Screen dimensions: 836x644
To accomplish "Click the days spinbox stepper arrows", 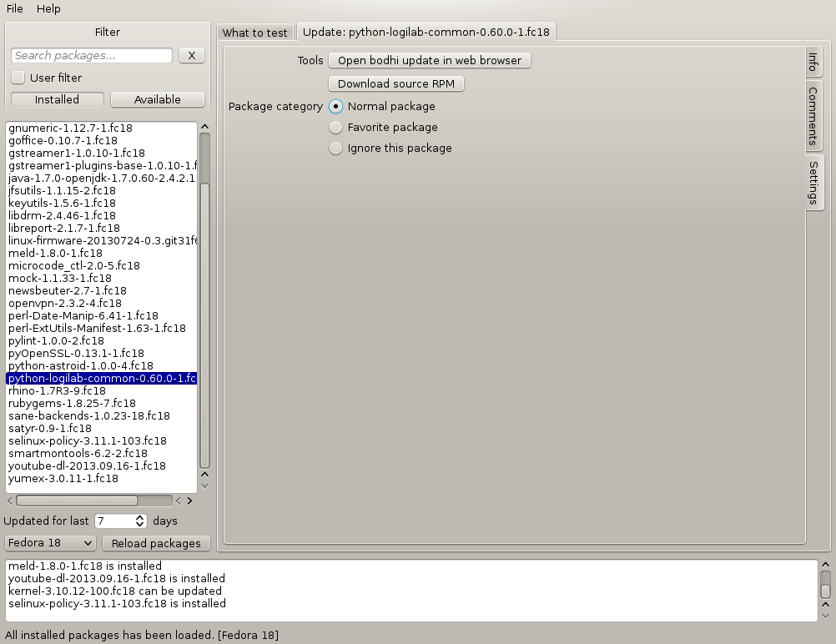I will pyautogui.click(x=139, y=521).
